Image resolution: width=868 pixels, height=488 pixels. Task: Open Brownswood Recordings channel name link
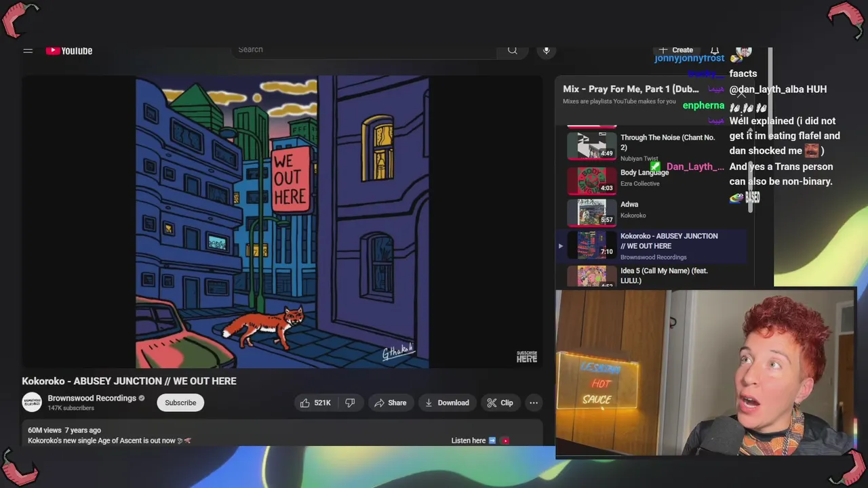tap(92, 398)
